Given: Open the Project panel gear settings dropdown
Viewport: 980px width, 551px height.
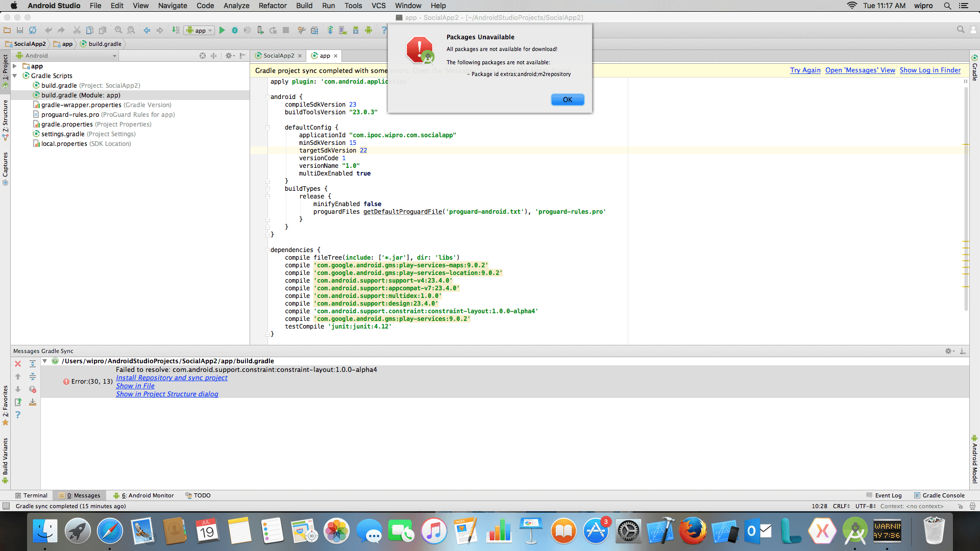Looking at the screenshot, I should [230, 56].
